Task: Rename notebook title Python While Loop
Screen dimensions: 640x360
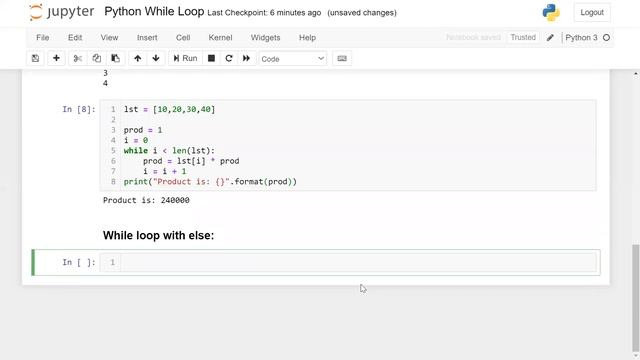Action: pyautogui.click(x=154, y=12)
